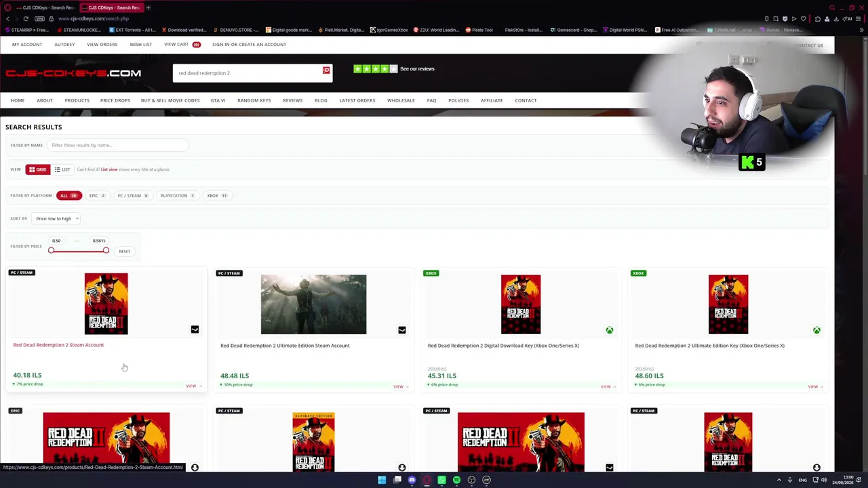The image size is (868, 488).
Task: Open Buy & Sell Movie Codes menu
Action: (170, 100)
